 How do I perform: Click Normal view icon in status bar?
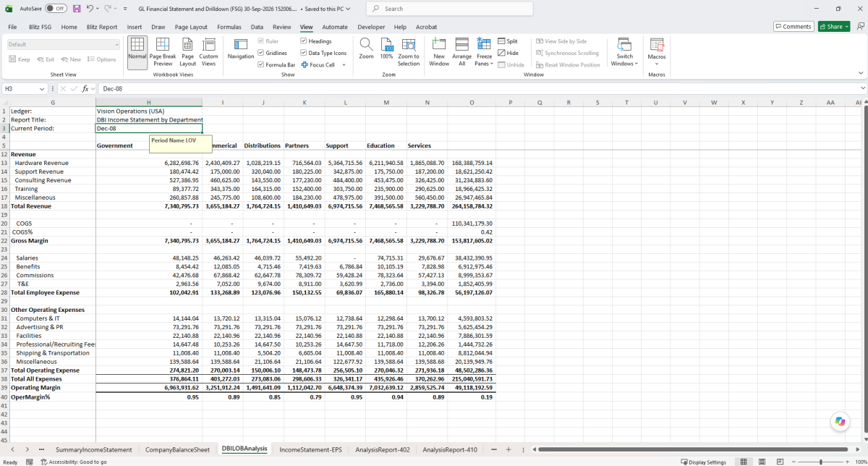743,462
